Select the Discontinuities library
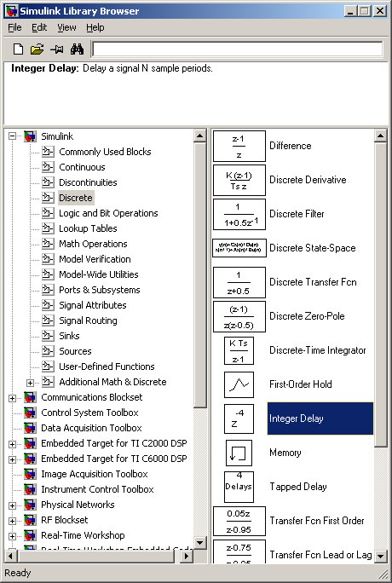This screenshot has height=583, width=392. (x=88, y=182)
